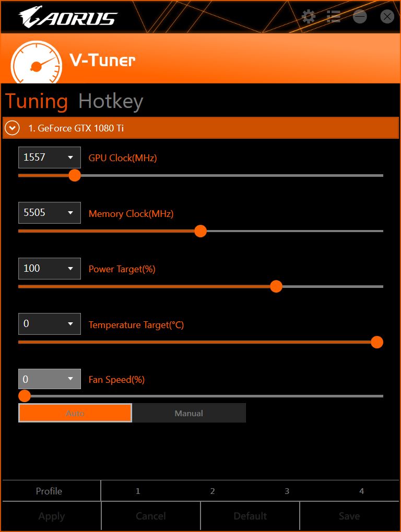
Task: Click the Profile label
Action: (x=49, y=491)
